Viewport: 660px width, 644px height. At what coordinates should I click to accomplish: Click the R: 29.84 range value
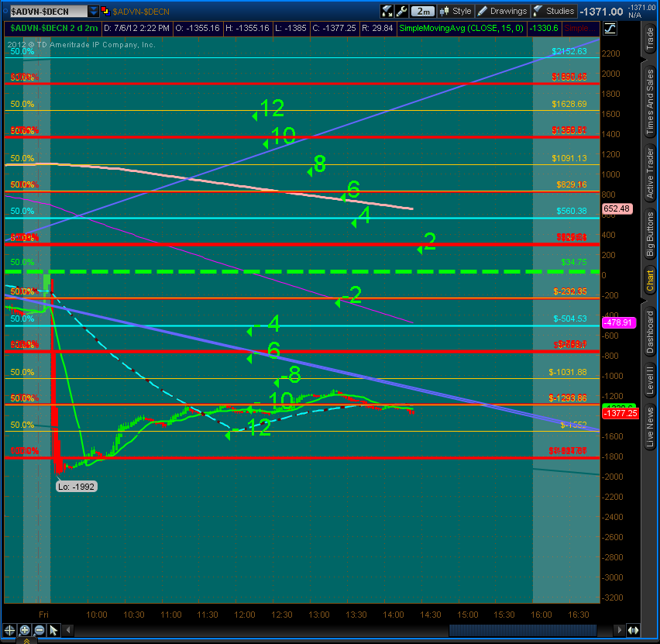pyautogui.click(x=377, y=28)
